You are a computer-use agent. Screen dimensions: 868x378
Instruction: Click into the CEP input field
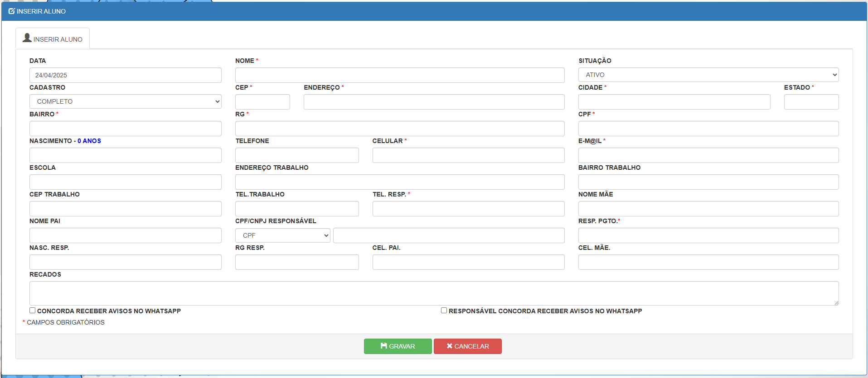(x=262, y=102)
